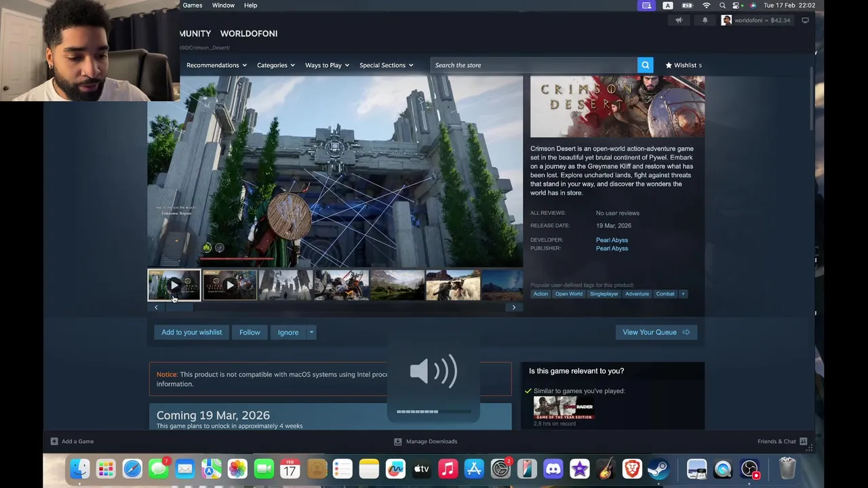Enter Big Picture mode via monitor icon
This screenshot has width=868, height=488.
click(805, 20)
